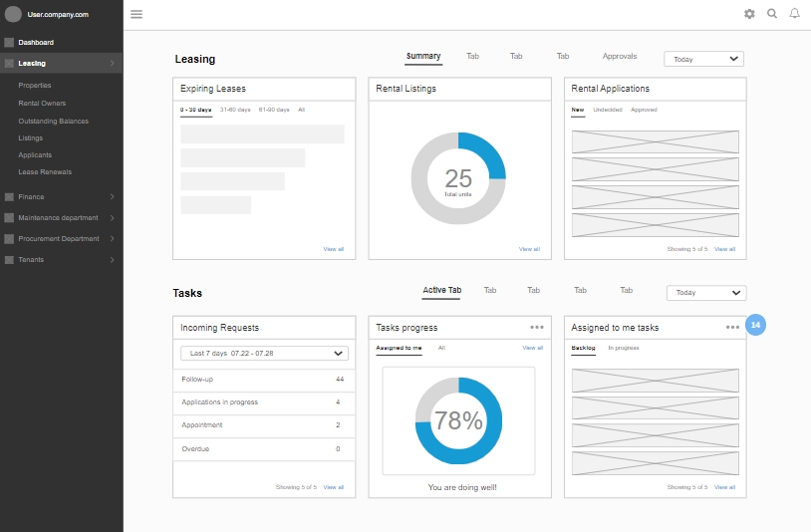Click View all in Incoming Requests
The width and height of the screenshot is (811, 532).
(x=334, y=487)
